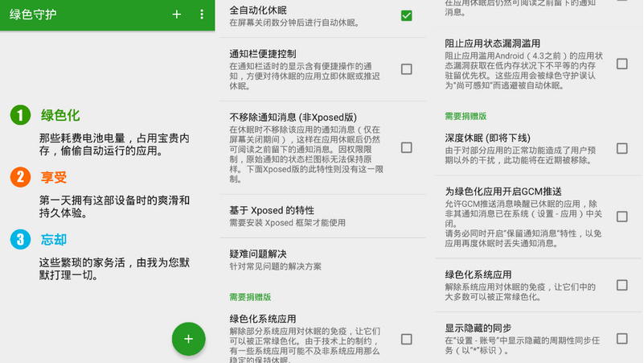The image size is (644, 363).
Task: Tap the 绿色守护 app title
Action: 35,15
